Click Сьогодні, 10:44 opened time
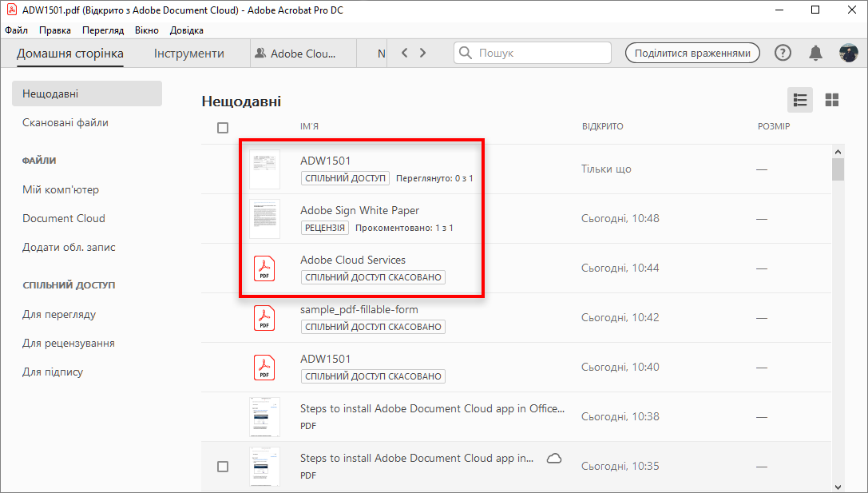 click(620, 268)
